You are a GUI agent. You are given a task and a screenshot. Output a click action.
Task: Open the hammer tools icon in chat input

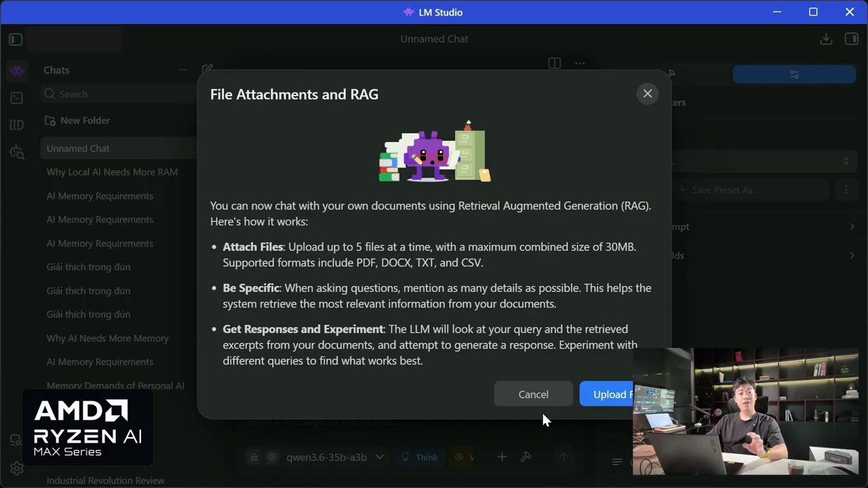(x=526, y=457)
